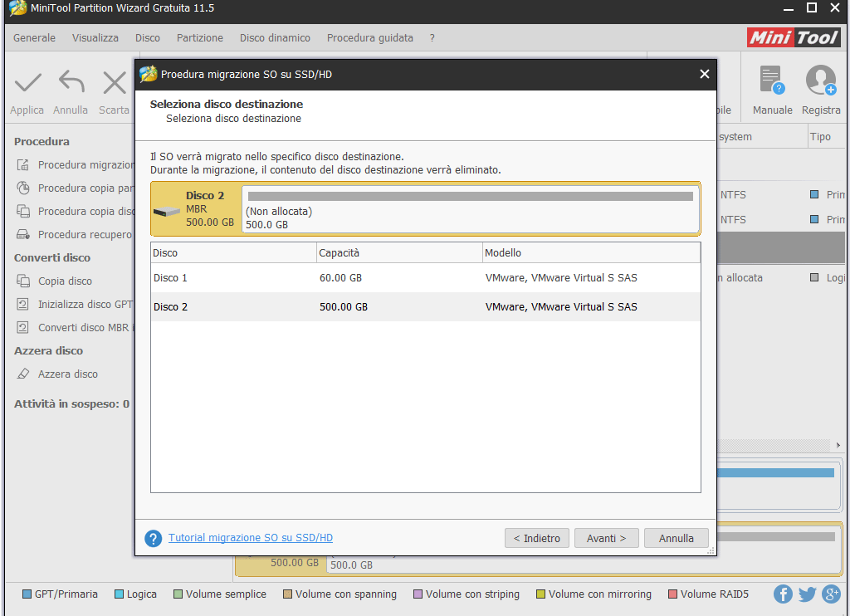Open the Google Plus social icon
850x616 pixels.
click(831, 594)
